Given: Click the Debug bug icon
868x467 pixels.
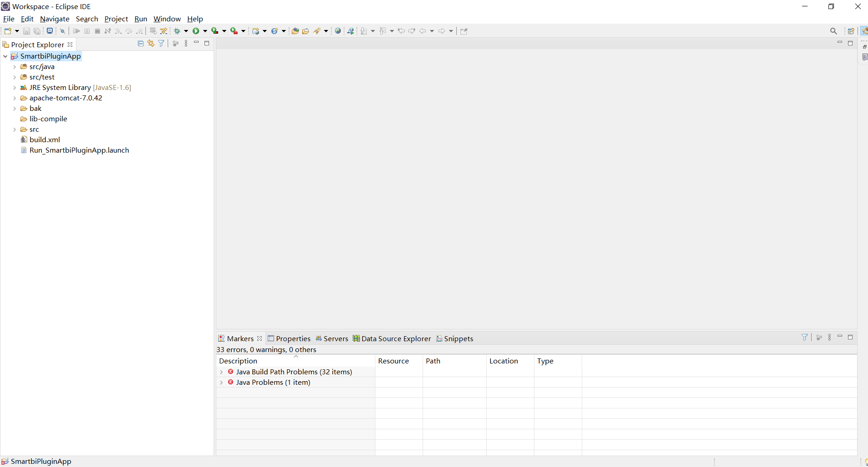Looking at the screenshot, I should (x=177, y=31).
